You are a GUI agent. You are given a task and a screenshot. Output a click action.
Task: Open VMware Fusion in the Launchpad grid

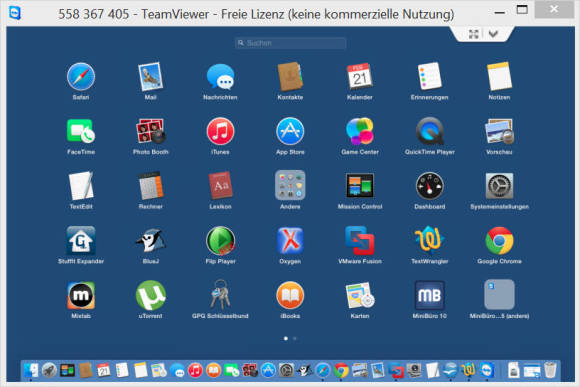[360, 240]
